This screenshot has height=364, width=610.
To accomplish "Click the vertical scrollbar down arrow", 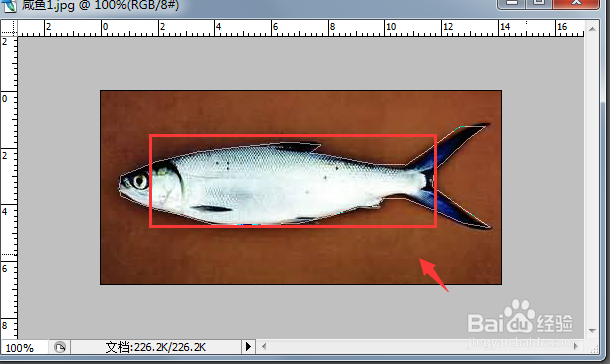I will (592, 331).
